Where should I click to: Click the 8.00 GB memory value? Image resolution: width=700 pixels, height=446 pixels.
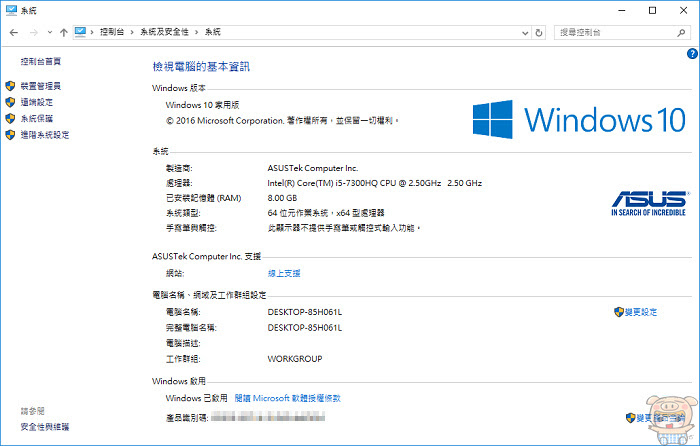point(282,198)
